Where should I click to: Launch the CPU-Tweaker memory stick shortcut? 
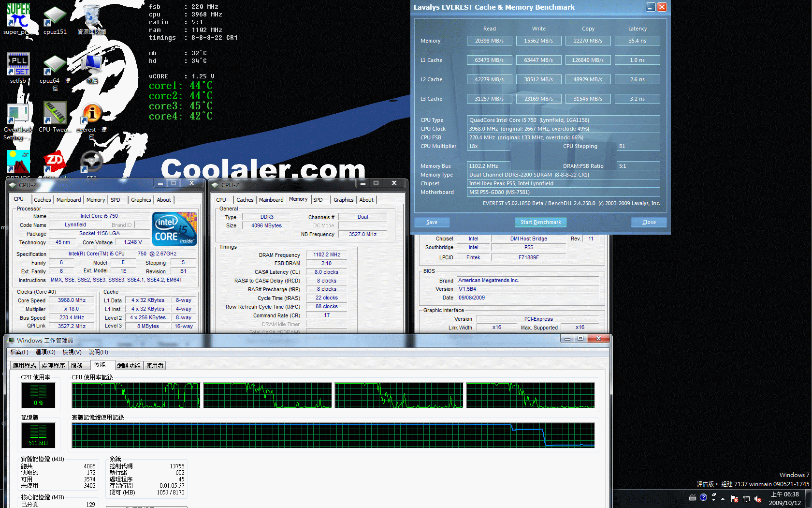click(55, 117)
